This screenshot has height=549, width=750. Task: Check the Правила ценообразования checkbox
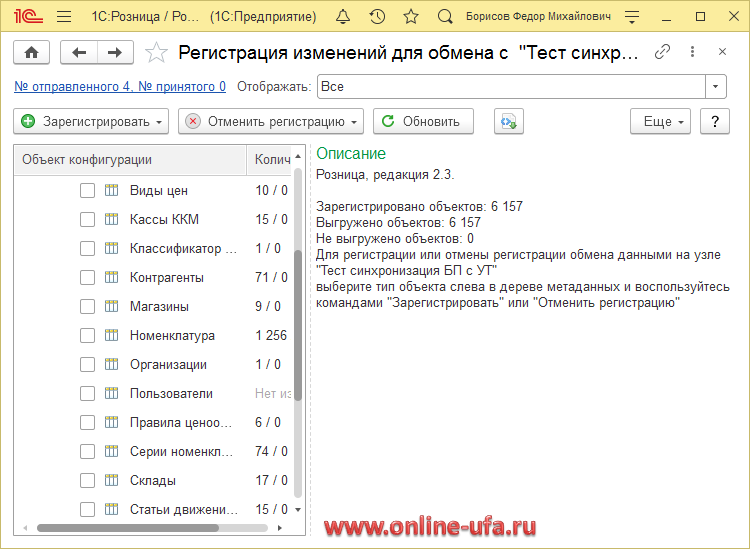87,422
